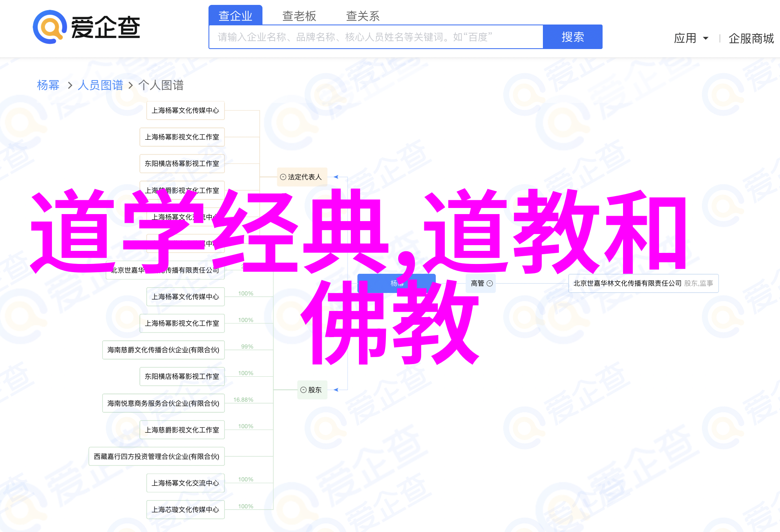Image resolution: width=780 pixels, height=532 pixels.
Task: Focus the company name search field
Action: [376, 37]
